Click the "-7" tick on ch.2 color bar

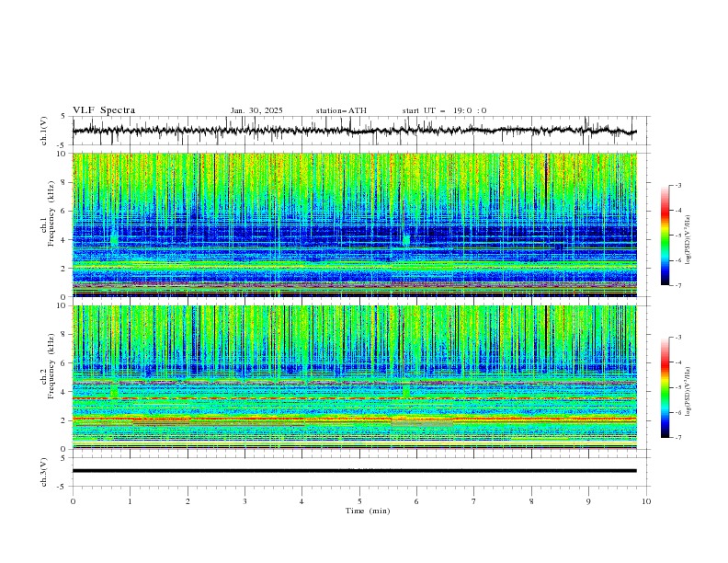point(677,437)
